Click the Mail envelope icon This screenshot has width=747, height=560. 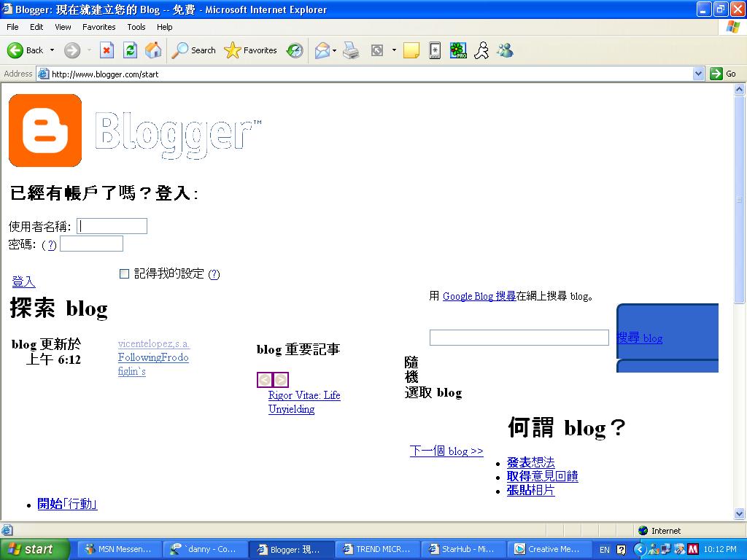(322, 50)
